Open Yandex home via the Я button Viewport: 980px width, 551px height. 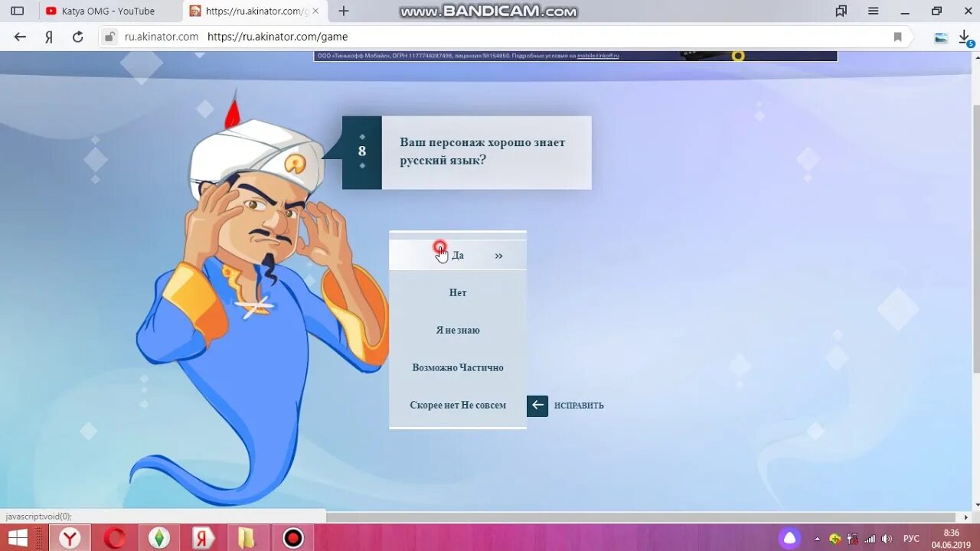coord(48,37)
